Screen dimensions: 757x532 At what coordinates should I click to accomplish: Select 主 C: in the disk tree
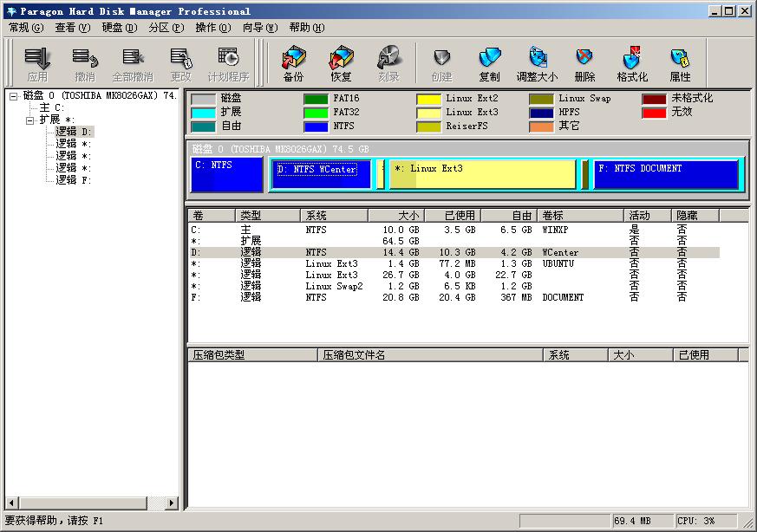52,107
